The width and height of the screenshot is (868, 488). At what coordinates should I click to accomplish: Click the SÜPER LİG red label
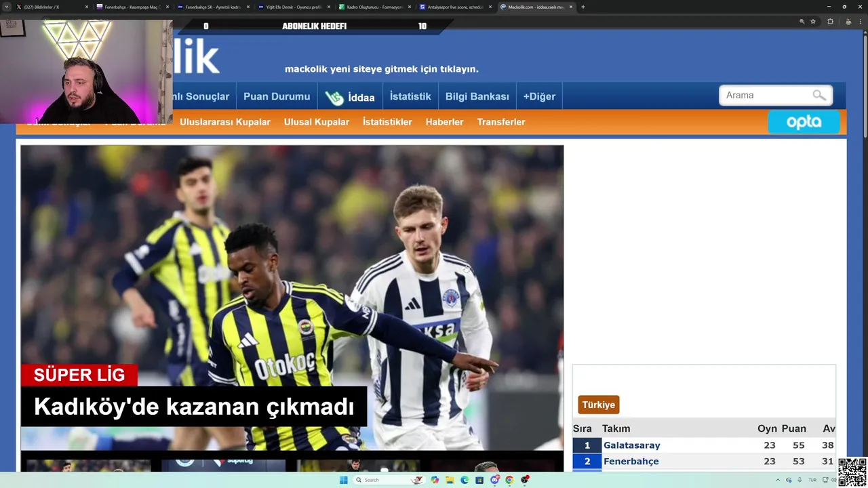coord(79,375)
